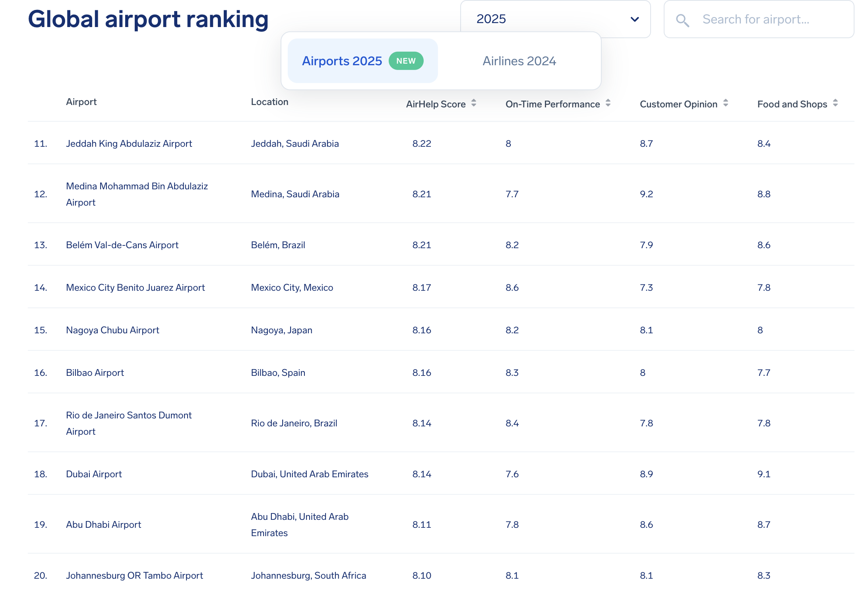Open Belém Val-de-Cans Airport entry

coord(122,245)
